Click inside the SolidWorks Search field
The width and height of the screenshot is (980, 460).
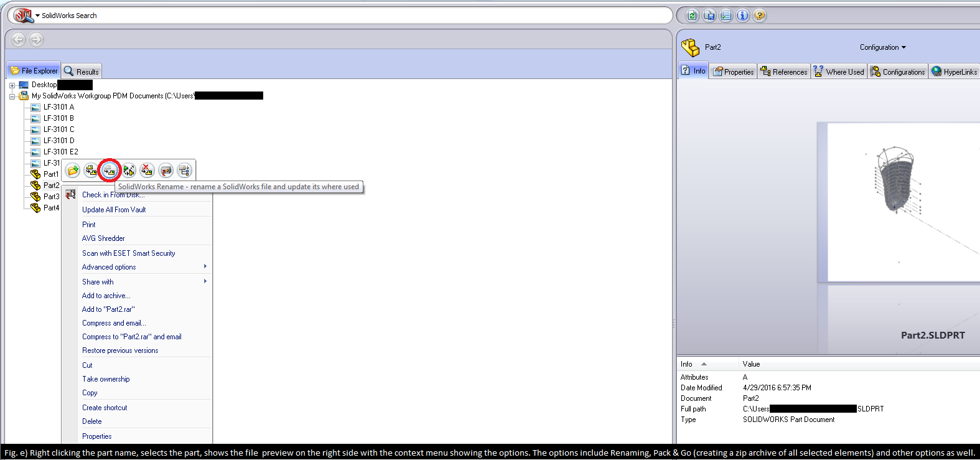click(373, 16)
